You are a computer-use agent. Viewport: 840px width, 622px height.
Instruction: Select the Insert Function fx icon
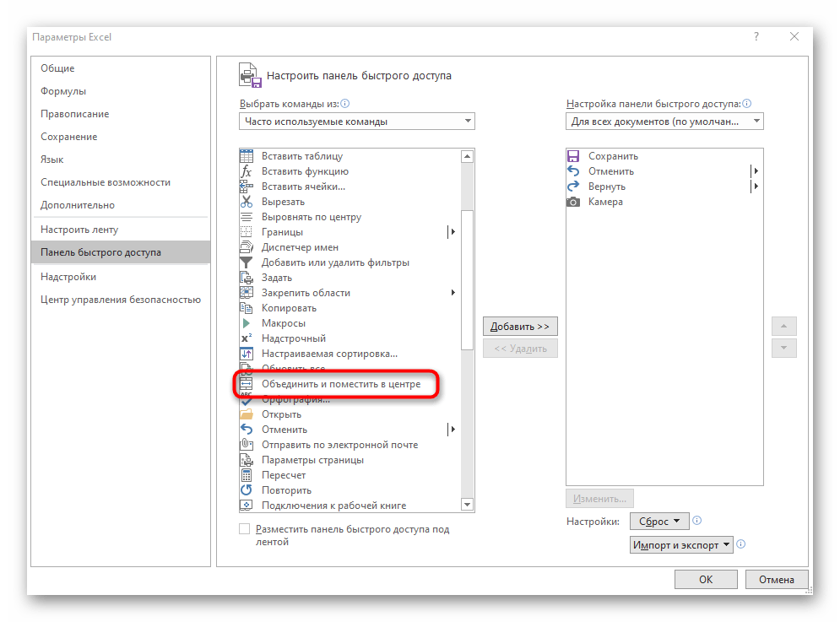pyautogui.click(x=247, y=171)
